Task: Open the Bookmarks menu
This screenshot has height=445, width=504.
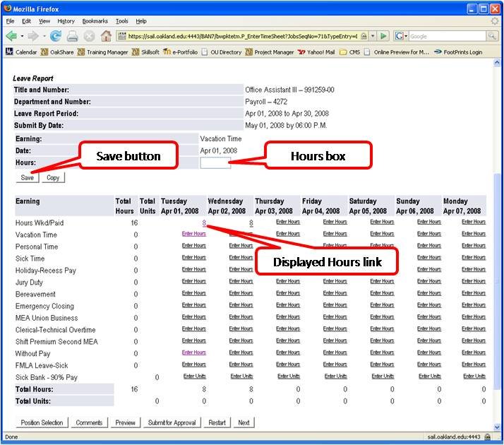Action: coord(95,21)
